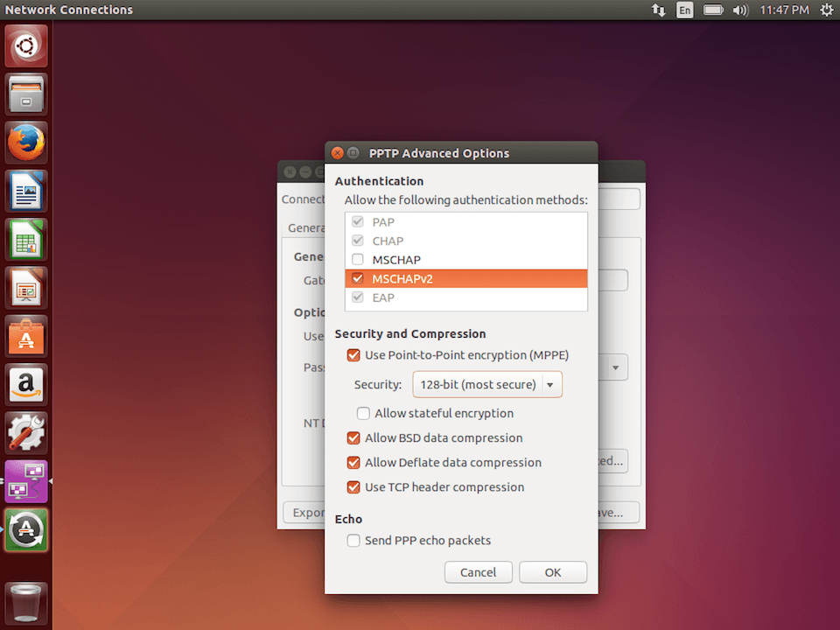840x630 pixels.
Task: Disable Point-to-Point encryption (MPPE)
Action: pyautogui.click(x=353, y=355)
